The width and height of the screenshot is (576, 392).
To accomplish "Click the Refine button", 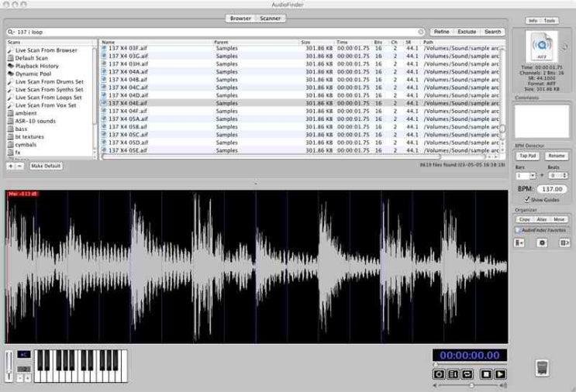I will tap(441, 32).
